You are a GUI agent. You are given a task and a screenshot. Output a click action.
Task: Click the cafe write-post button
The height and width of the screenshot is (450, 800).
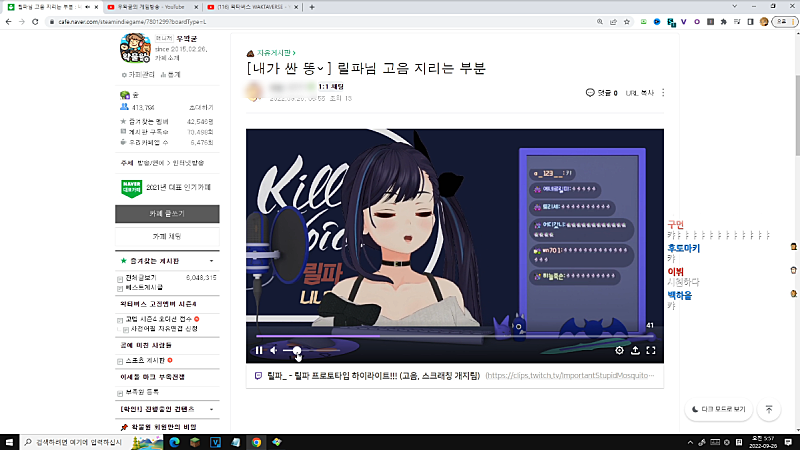coord(167,214)
